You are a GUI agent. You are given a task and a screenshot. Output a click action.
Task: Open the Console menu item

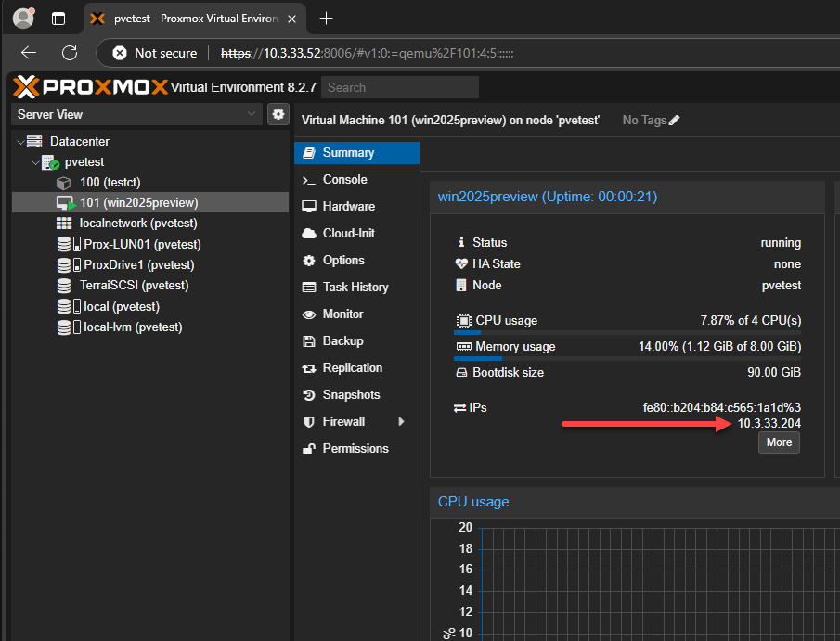pyautogui.click(x=344, y=179)
